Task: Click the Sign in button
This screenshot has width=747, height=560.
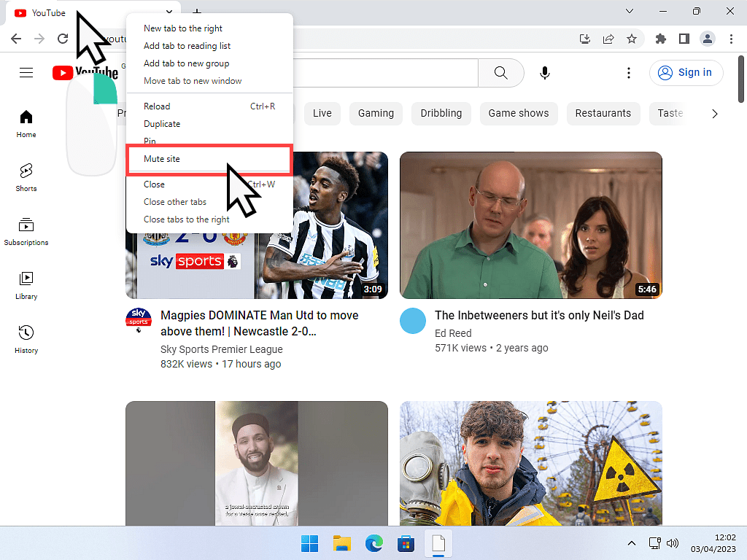Action: pos(686,73)
